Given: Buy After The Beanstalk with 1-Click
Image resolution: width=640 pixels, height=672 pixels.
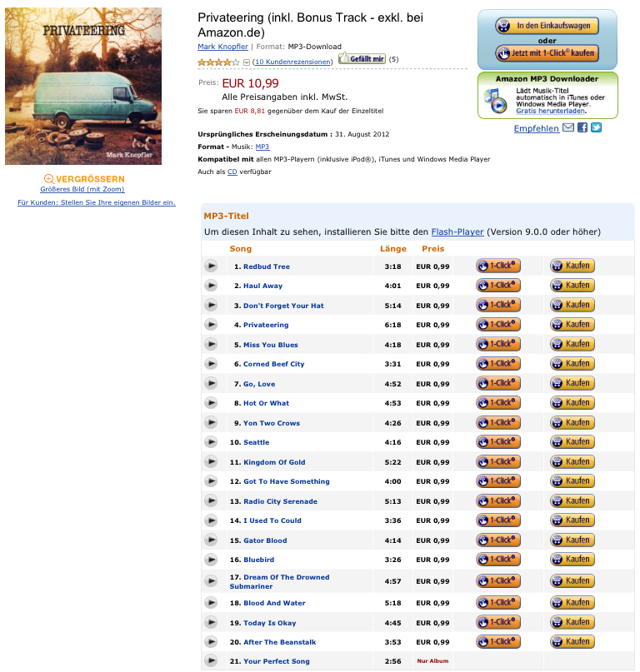Looking at the screenshot, I should [498, 641].
